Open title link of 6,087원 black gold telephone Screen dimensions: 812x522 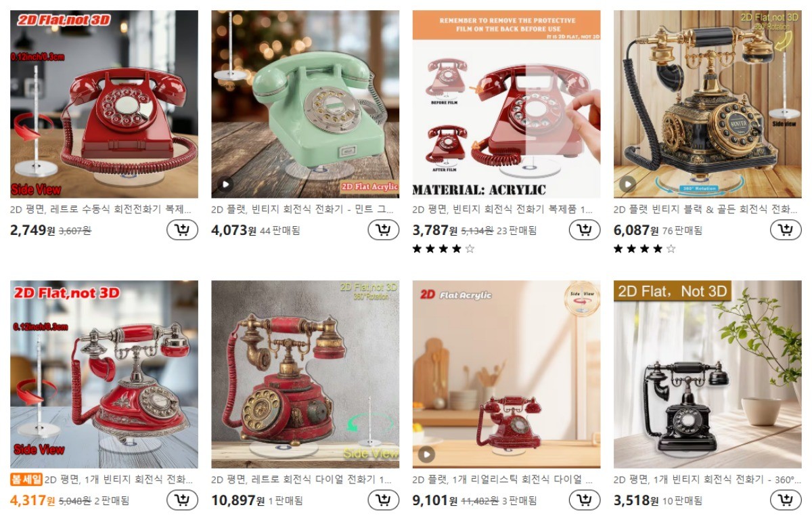[704, 210]
